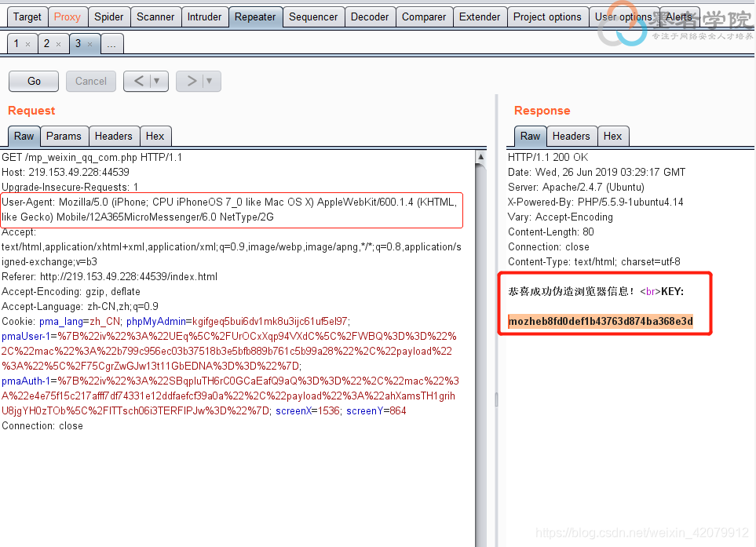
Task: Click the Host header line
Action: 66,172
